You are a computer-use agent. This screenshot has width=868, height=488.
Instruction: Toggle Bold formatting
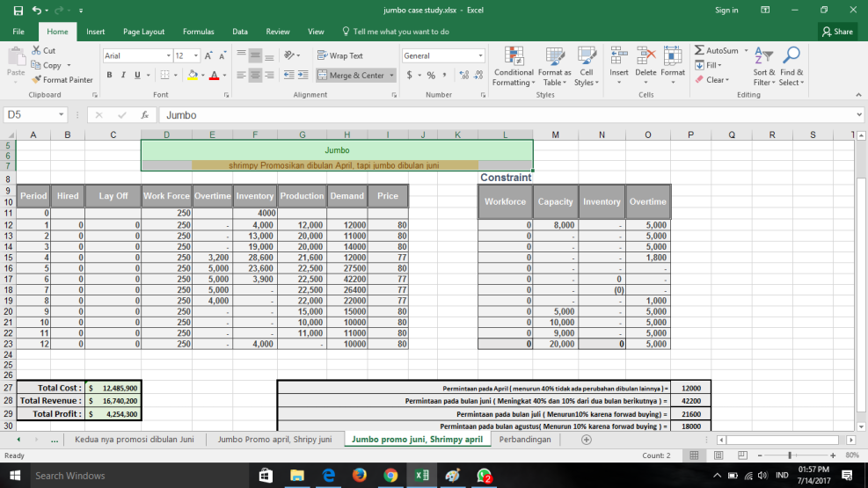tap(110, 76)
